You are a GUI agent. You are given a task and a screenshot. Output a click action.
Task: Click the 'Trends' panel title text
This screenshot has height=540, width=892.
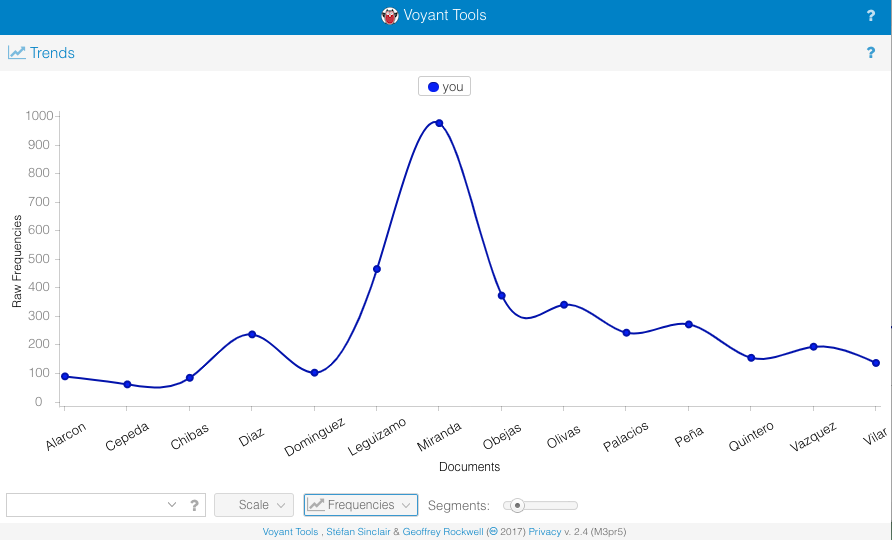pyautogui.click(x=52, y=53)
